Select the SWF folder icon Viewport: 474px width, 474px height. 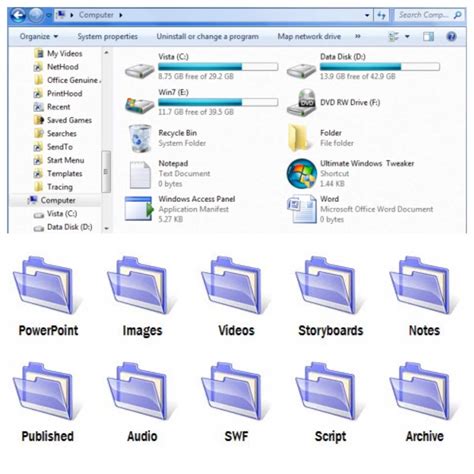tap(234, 391)
